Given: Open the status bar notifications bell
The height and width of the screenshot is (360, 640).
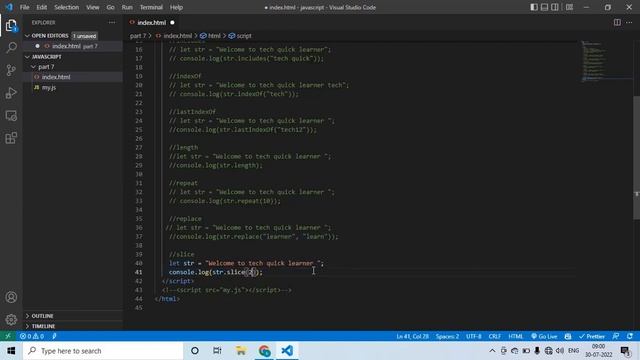Looking at the screenshot, I should coord(630,336).
